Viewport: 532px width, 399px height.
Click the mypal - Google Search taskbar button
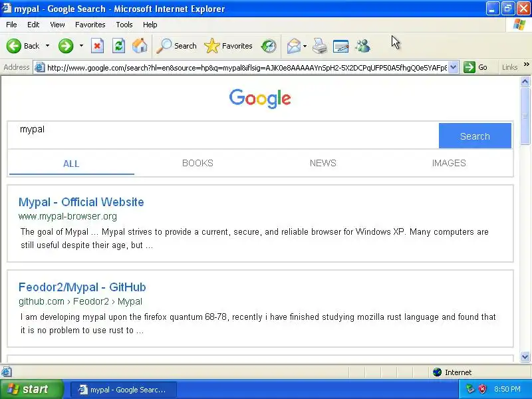coord(124,390)
